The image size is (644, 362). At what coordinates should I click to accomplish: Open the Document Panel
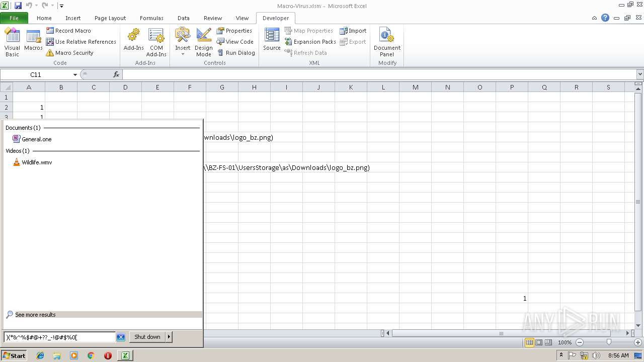tap(387, 42)
